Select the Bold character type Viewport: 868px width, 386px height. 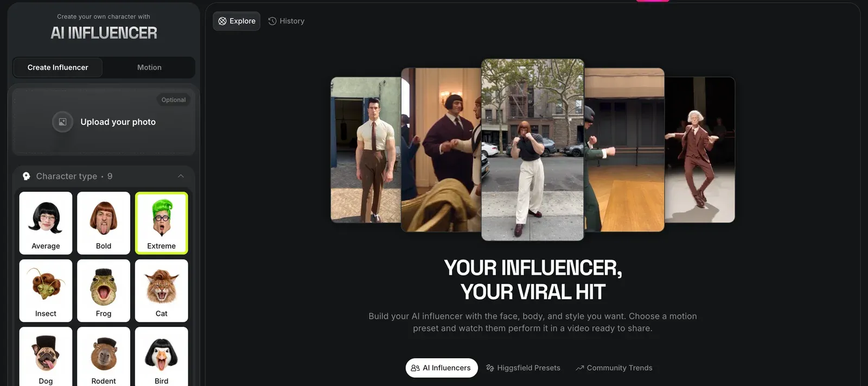[104, 223]
